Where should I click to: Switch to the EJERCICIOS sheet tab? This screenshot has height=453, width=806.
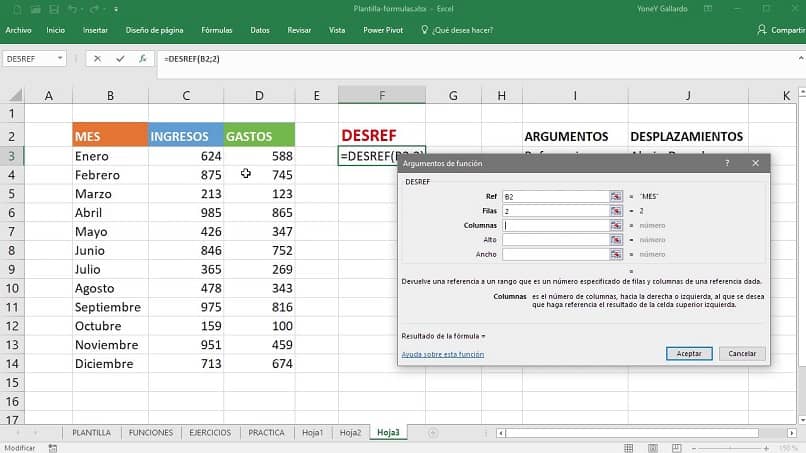pyautogui.click(x=210, y=433)
